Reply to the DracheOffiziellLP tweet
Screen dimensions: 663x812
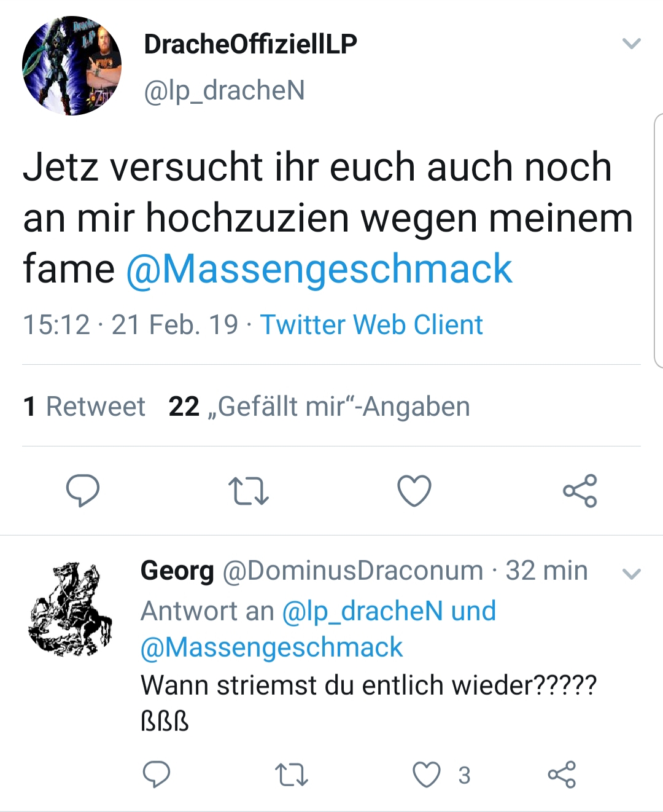[x=83, y=491]
